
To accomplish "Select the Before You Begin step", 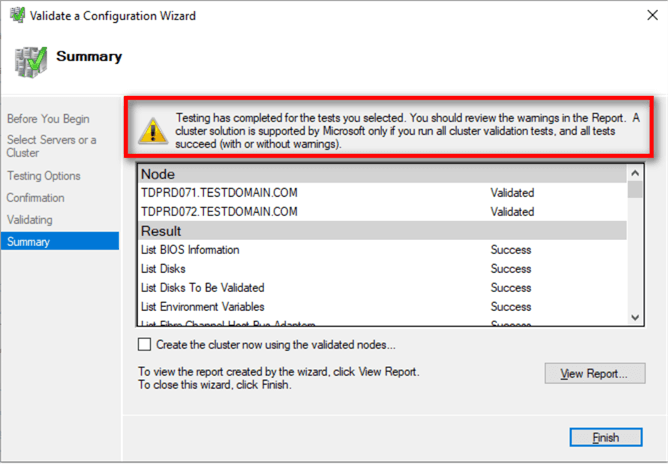I will pyautogui.click(x=48, y=119).
